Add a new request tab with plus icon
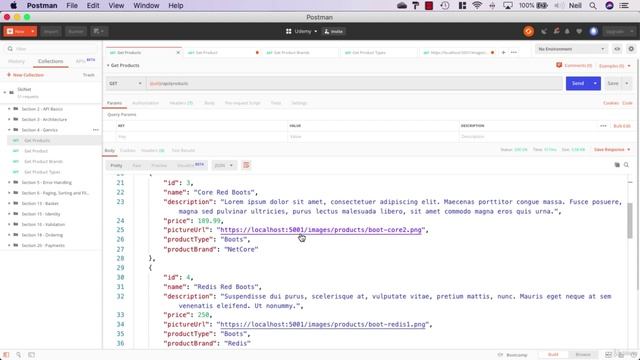640x360 pixels. coord(503,53)
